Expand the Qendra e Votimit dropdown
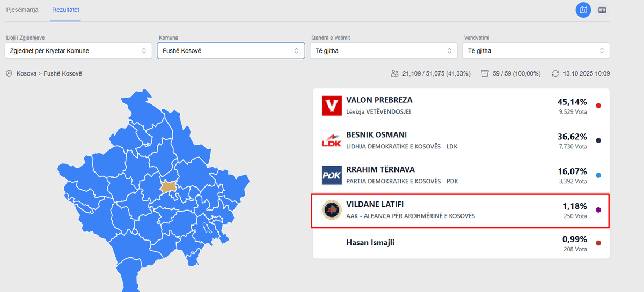Viewport: 644px width, 292px height. coord(383,51)
